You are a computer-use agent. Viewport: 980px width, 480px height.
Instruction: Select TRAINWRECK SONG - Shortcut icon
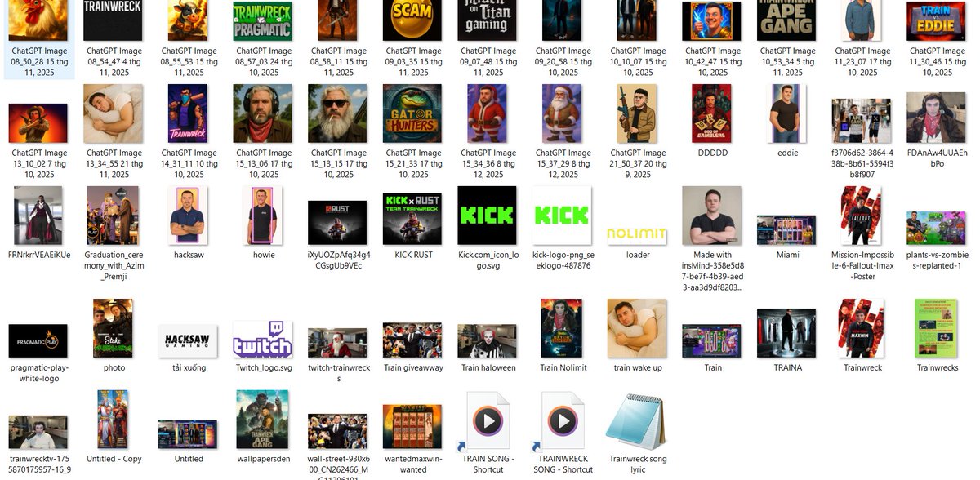pos(562,421)
